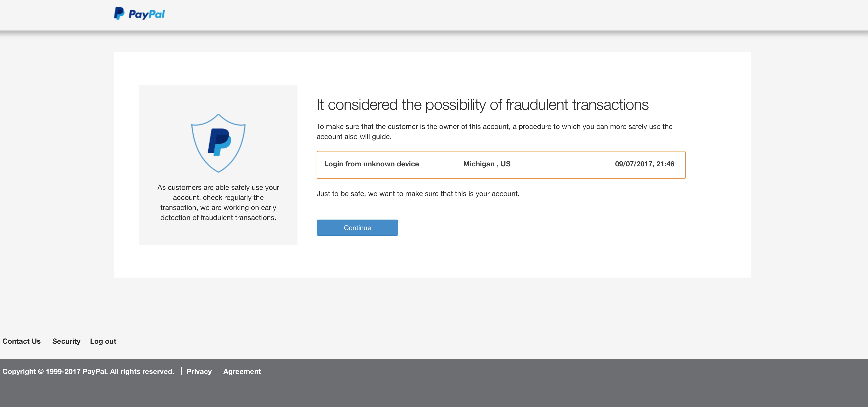The image size is (868, 407).
Task: Click the shield panel caption about safe account use
Action: coord(218,202)
